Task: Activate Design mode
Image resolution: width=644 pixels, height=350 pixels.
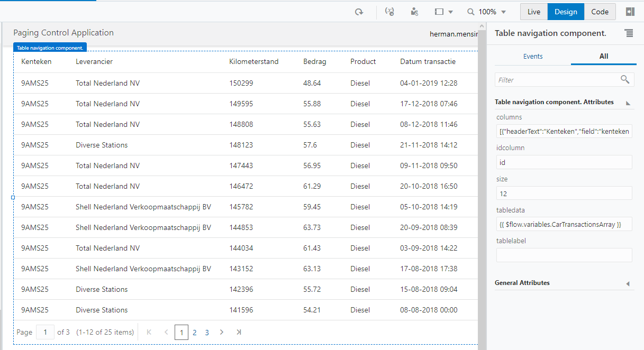Action: pos(566,11)
